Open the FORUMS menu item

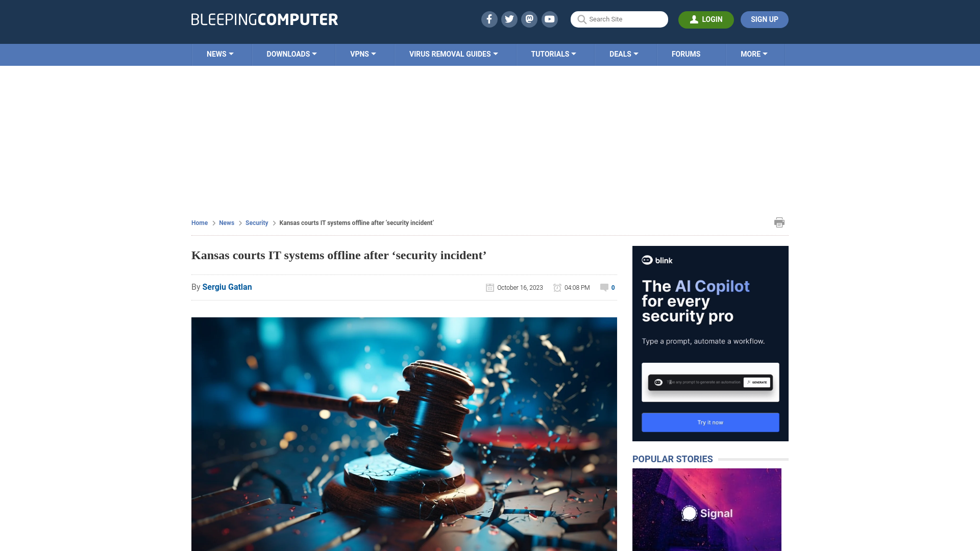pos(686,54)
